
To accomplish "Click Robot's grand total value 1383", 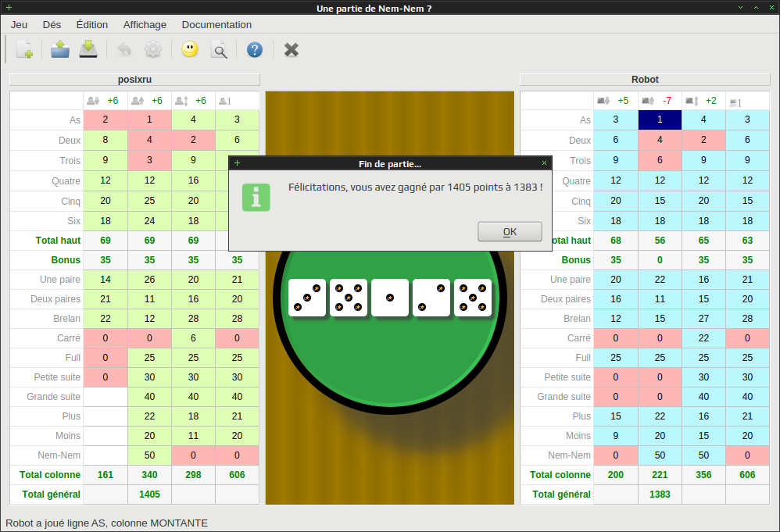I will tap(660, 495).
